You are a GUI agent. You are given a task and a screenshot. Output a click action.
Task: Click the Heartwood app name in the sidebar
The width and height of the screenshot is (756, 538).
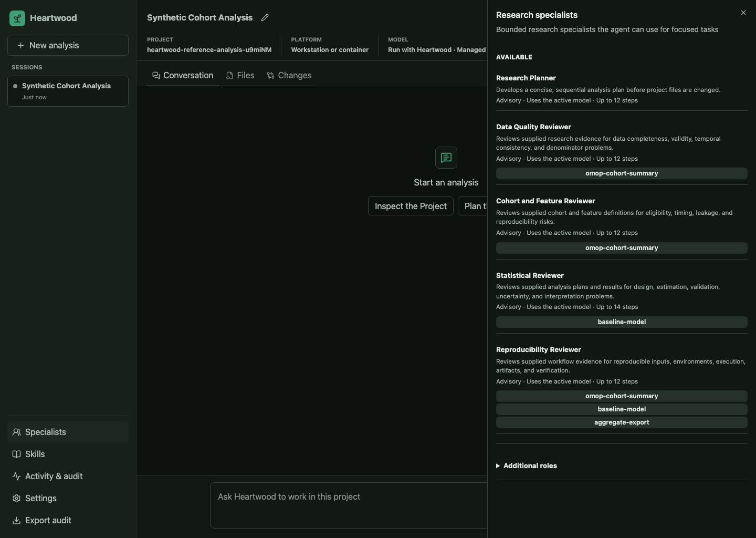click(53, 18)
